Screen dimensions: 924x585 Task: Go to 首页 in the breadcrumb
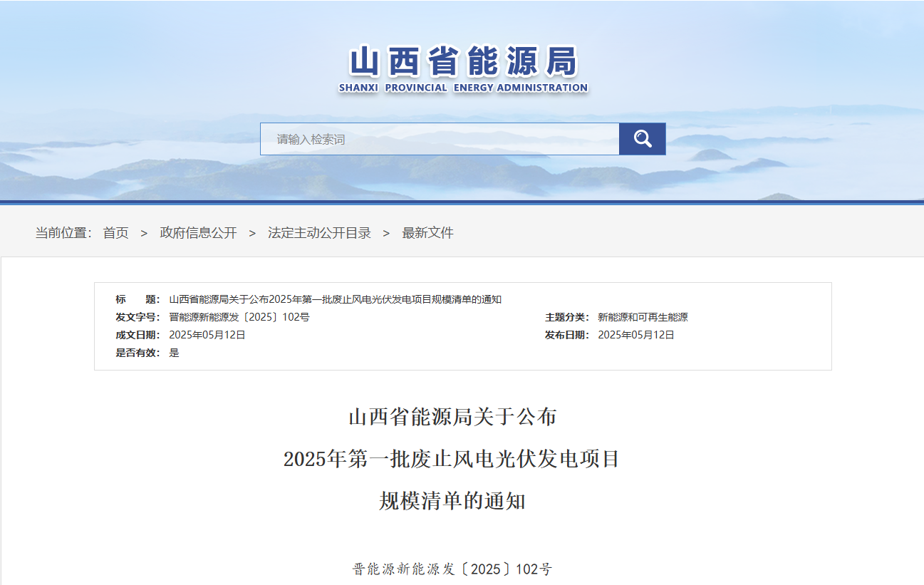[115, 233]
